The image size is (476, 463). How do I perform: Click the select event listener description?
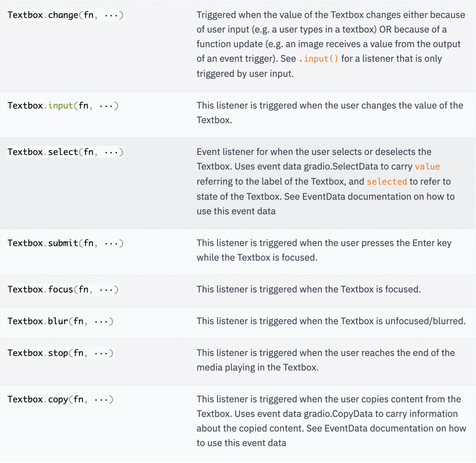325,181
